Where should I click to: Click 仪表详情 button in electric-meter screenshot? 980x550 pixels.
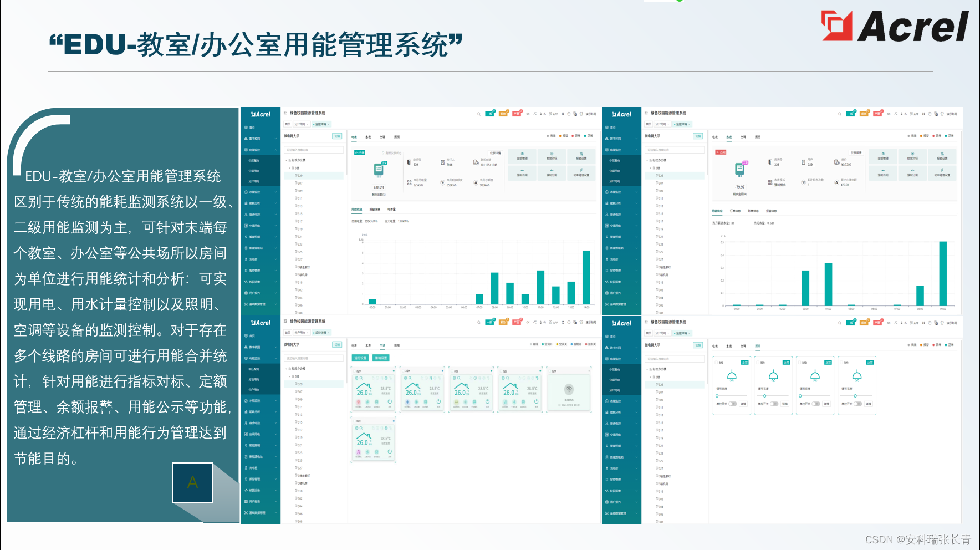click(x=496, y=153)
